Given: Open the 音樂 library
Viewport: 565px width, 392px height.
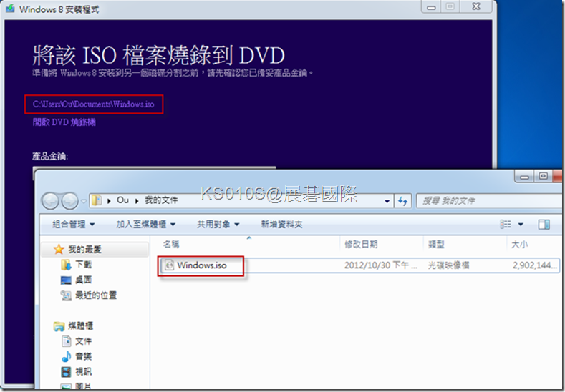Looking at the screenshot, I should (83, 356).
